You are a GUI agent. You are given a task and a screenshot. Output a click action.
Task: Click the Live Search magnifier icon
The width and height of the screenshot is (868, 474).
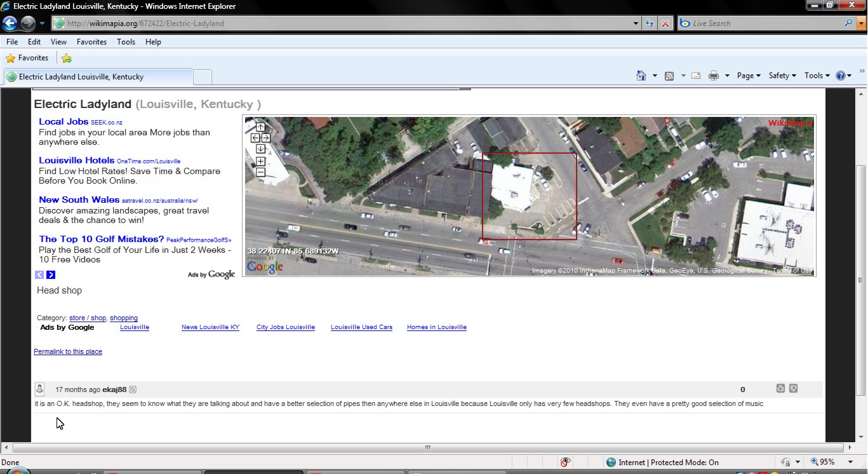pyautogui.click(x=848, y=23)
